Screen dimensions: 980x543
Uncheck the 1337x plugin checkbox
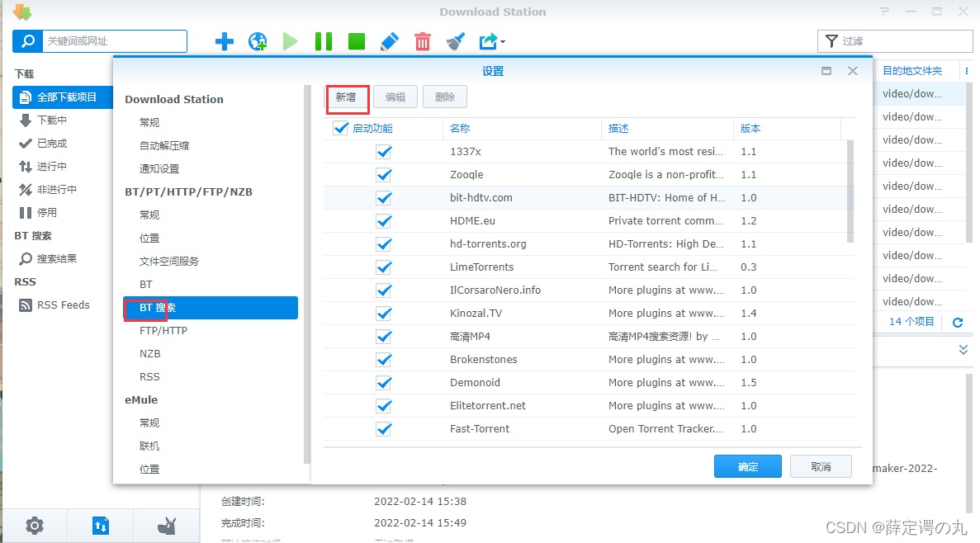(x=384, y=152)
